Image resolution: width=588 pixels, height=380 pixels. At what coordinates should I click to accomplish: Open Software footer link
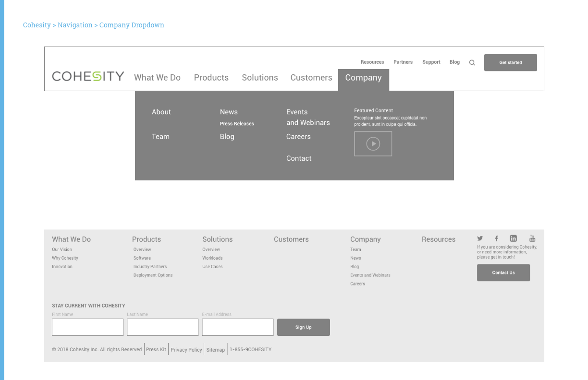point(142,258)
